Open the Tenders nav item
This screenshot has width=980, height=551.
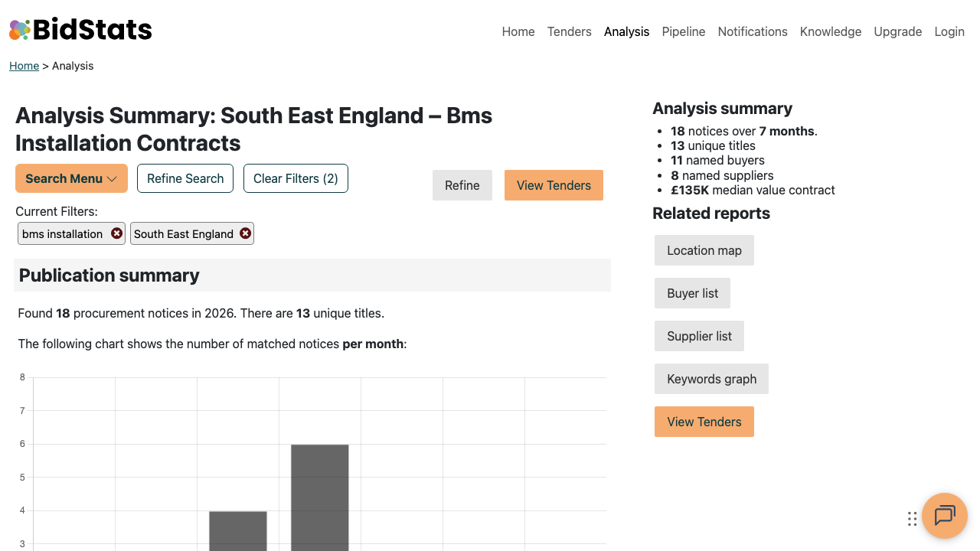click(x=569, y=31)
